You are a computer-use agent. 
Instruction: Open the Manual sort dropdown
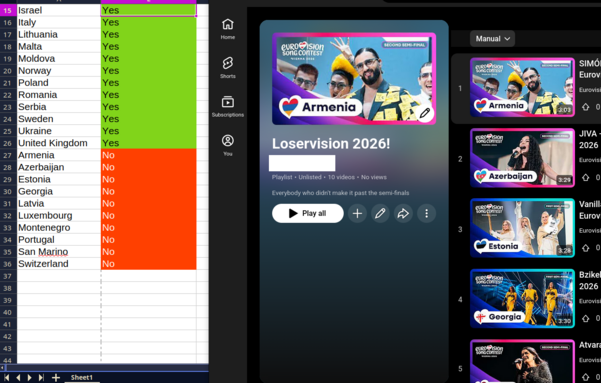click(x=493, y=39)
